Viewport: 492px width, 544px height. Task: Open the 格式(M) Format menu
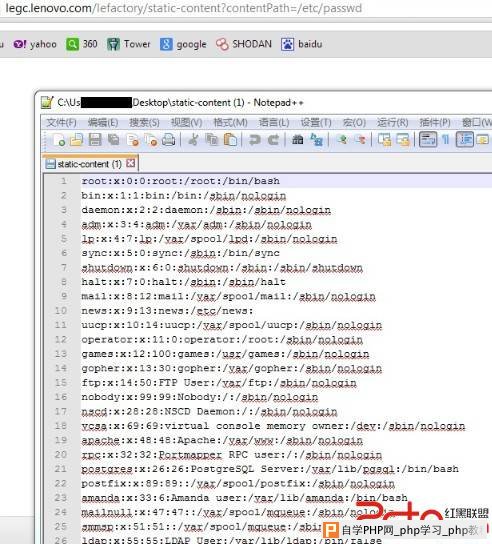230,122
